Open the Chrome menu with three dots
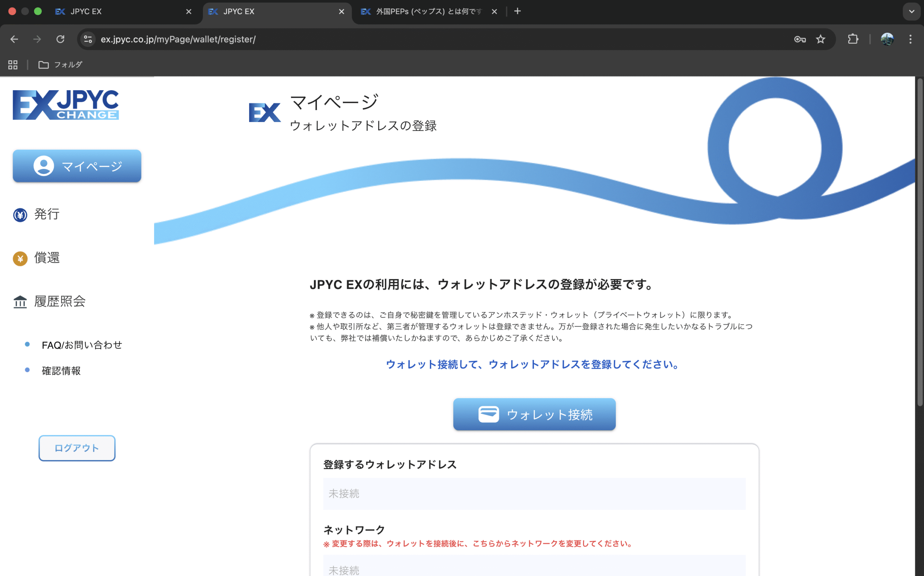This screenshot has width=924, height=576. point(911,39)
